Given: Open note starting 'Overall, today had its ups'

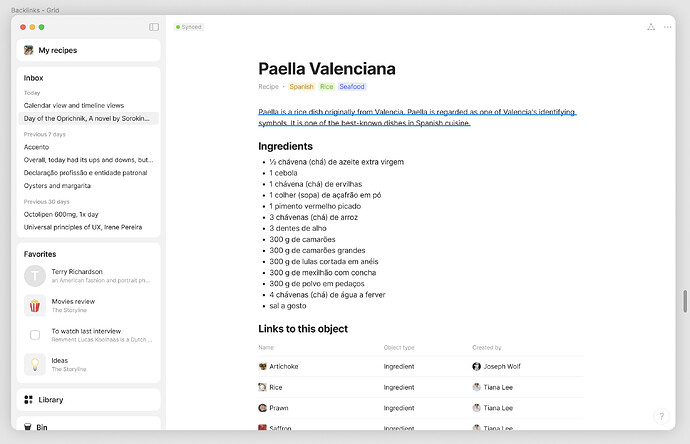Looking at the screenshot, I should pos(88,160).
